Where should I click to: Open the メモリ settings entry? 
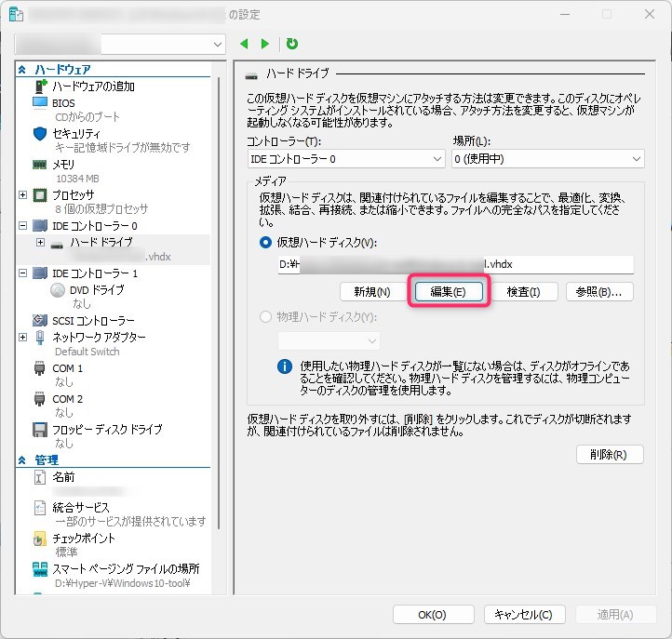tap(62, 164)
